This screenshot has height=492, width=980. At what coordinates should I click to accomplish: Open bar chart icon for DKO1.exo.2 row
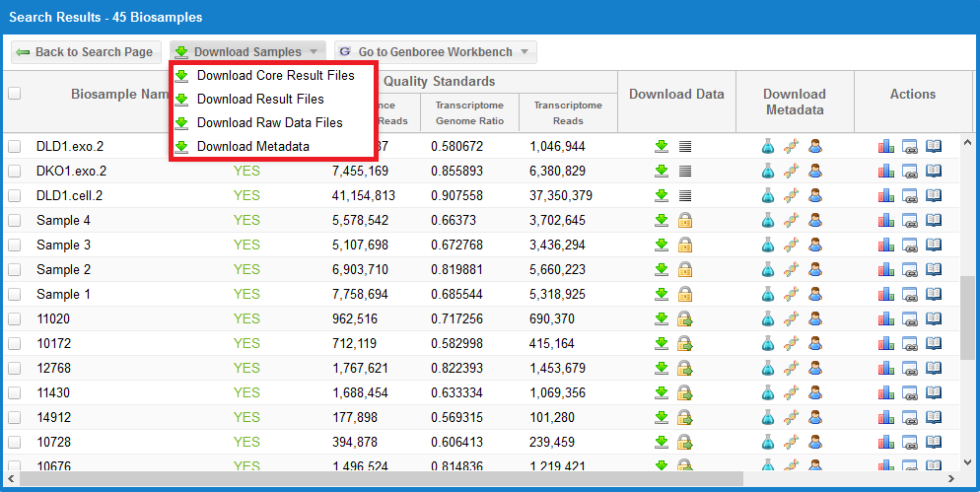tap(886, 171)
